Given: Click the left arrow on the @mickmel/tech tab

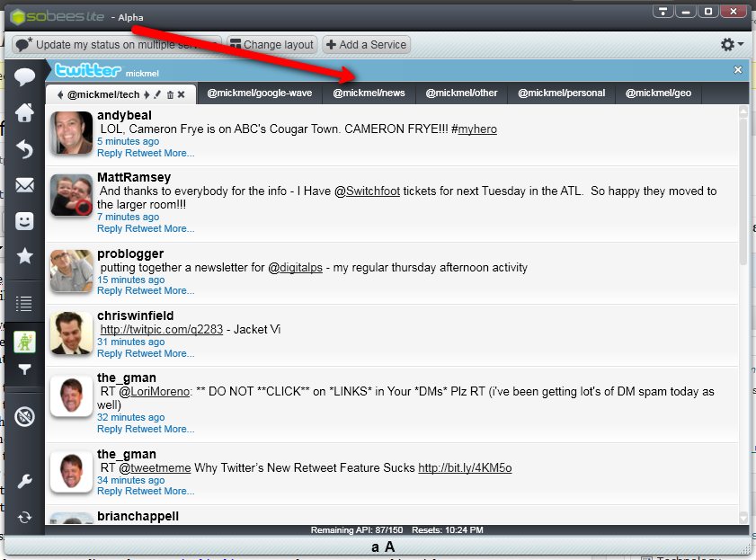Looking at the screenshot, I should [60, 94].
